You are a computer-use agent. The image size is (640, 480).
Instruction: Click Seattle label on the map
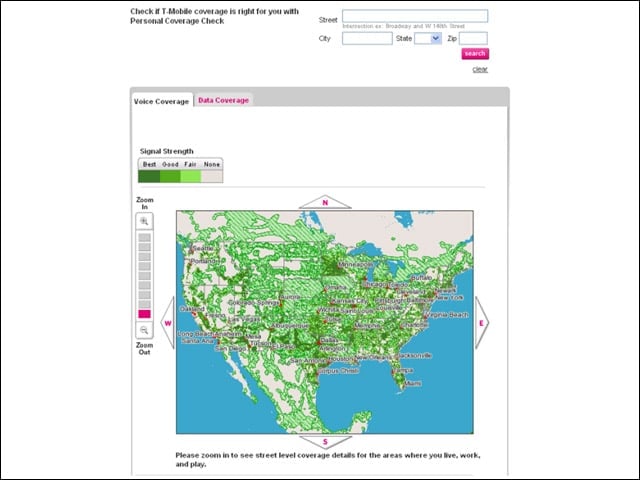point(202,248)
